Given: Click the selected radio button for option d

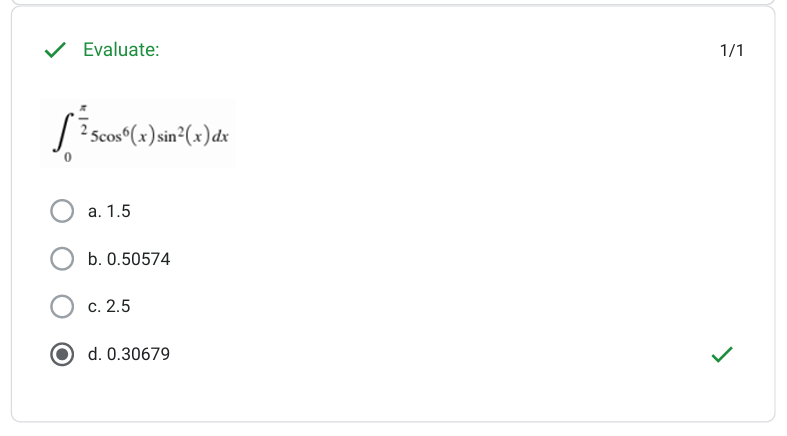Looking at the screenshot, I should pos(62,354).
